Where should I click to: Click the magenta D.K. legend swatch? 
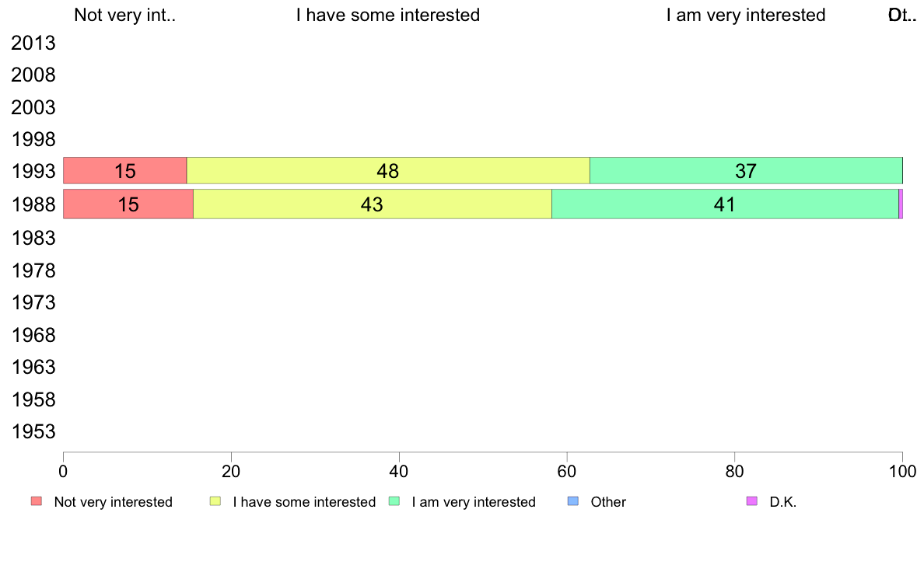click(752, 501)
